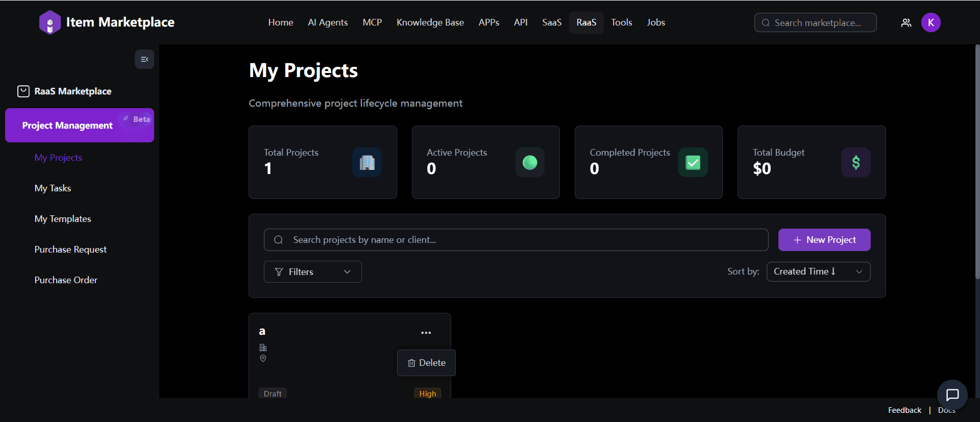Screen dimensions: 980x422
Task: Open Knowledge Base in the navigation
Action: coord(430,22)
